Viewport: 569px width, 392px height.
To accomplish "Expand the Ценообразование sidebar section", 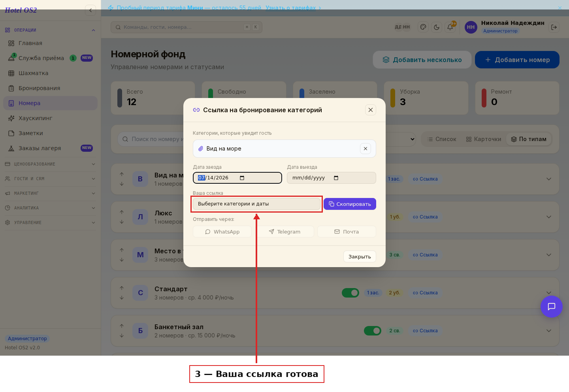I will tap(50, 164).
